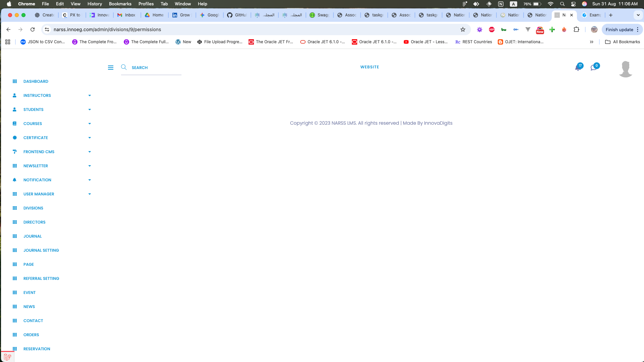
Task: Expand the User Manager submenu arrow
Action: coord(90,194)
